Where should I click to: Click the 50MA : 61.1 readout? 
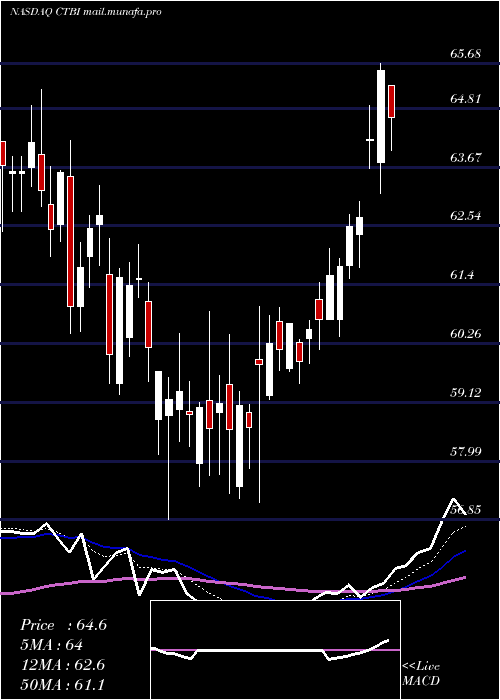63,684
